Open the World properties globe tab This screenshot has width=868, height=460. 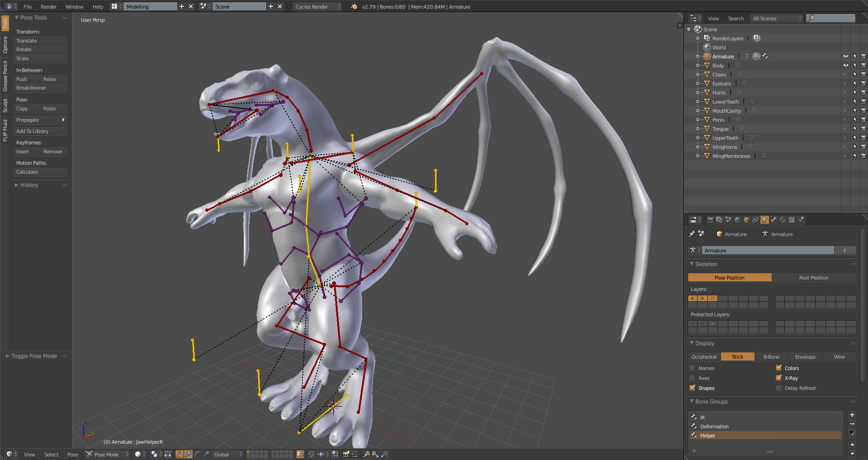click(737, 220)
